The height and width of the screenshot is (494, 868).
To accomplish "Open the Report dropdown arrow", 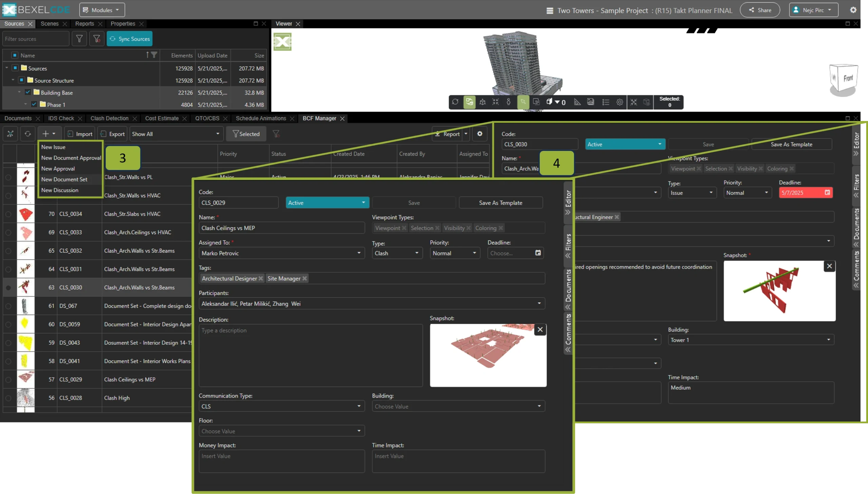I will coord(466,134).
